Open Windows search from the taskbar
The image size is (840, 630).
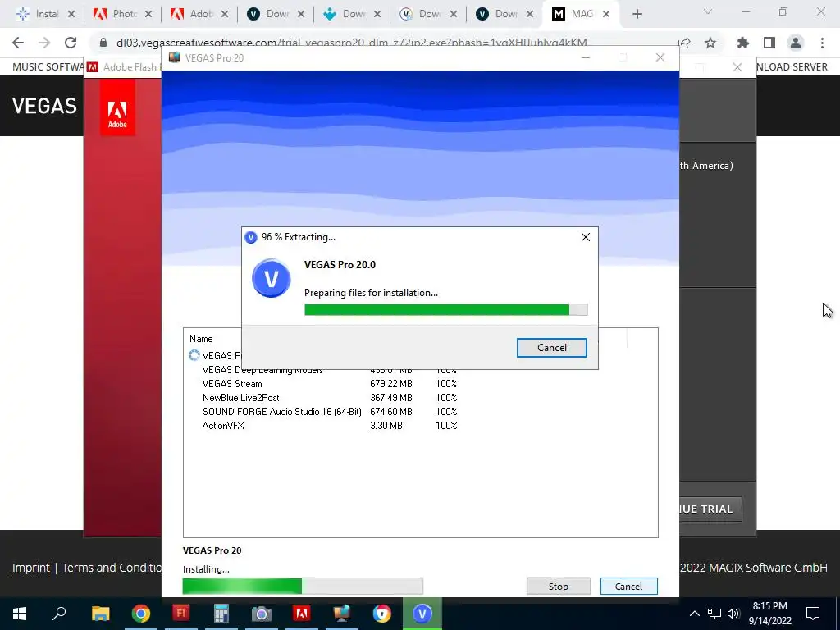coord(59,614)
